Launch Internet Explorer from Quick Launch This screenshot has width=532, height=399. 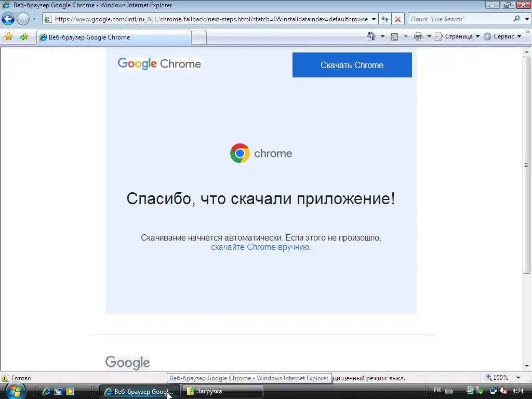coord(46,391)
